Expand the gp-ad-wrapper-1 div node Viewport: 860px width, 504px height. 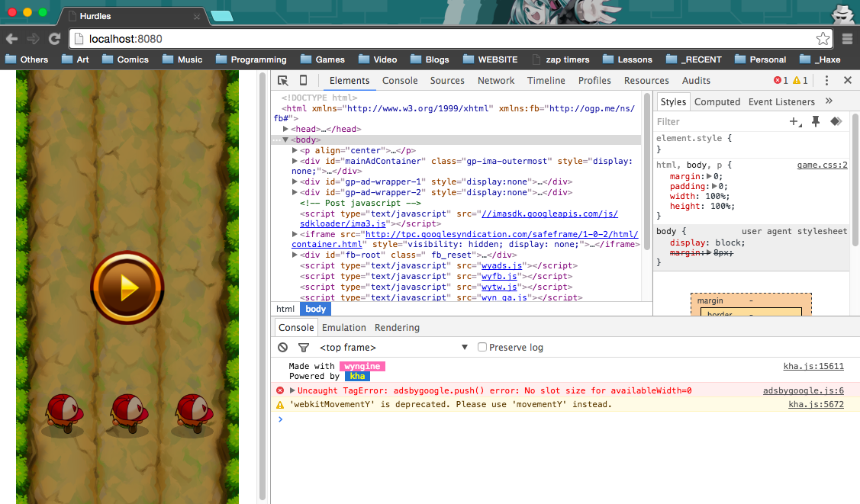click(295, 181)
